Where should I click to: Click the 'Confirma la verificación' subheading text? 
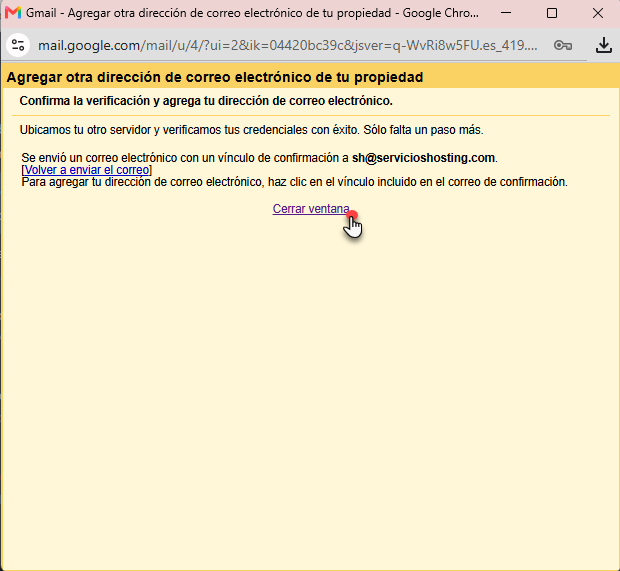click(x=206, y=101)
